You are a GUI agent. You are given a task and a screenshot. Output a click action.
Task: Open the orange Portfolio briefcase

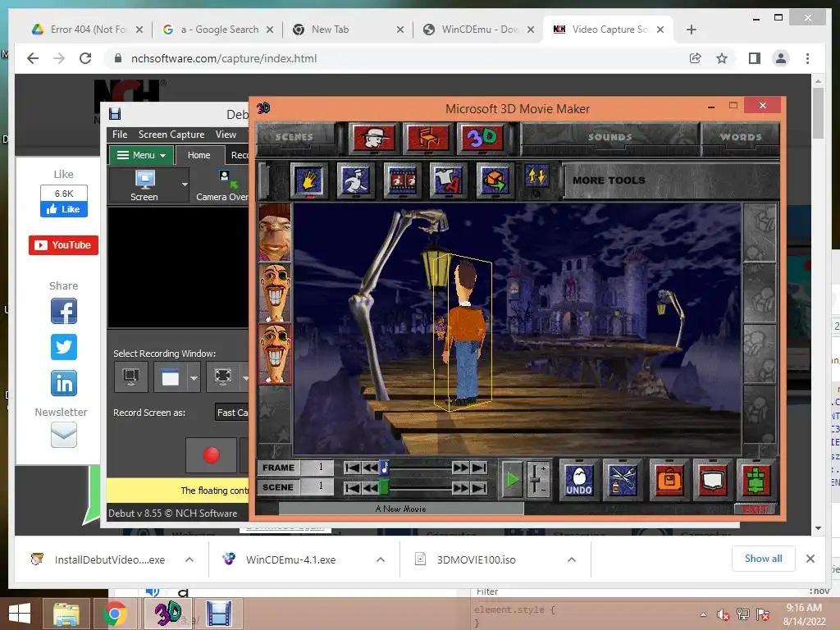(x=669, y=479)
